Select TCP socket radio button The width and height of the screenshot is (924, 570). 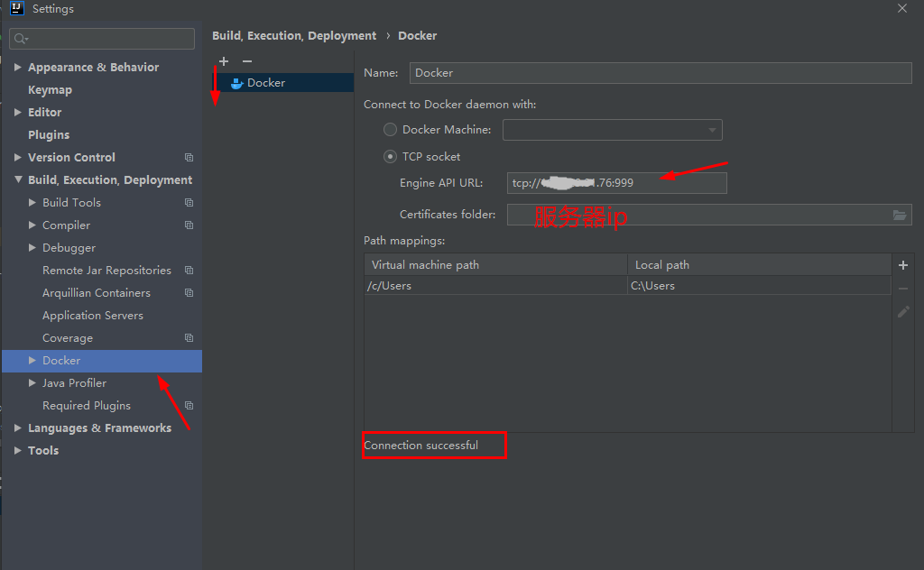point(390,157)
